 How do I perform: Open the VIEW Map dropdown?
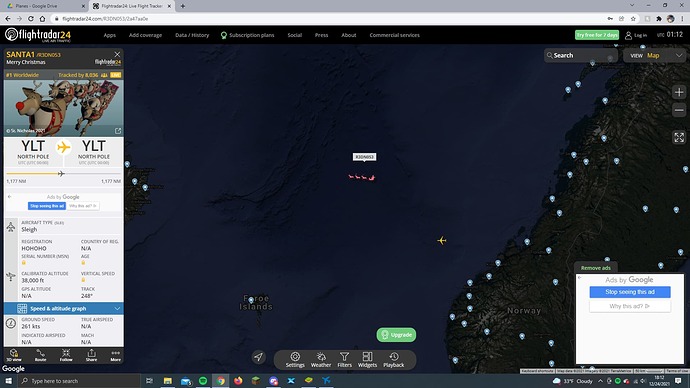click(x=656, y=55)
